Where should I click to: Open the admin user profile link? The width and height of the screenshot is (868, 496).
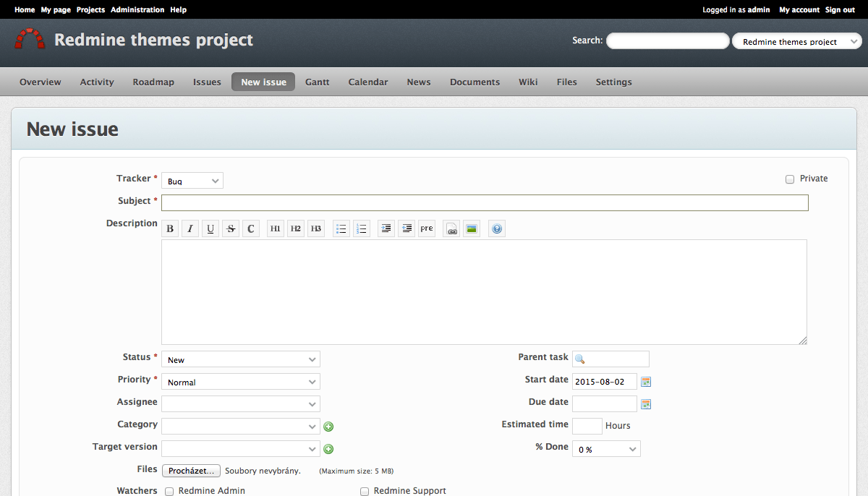(x=759, y=9)
